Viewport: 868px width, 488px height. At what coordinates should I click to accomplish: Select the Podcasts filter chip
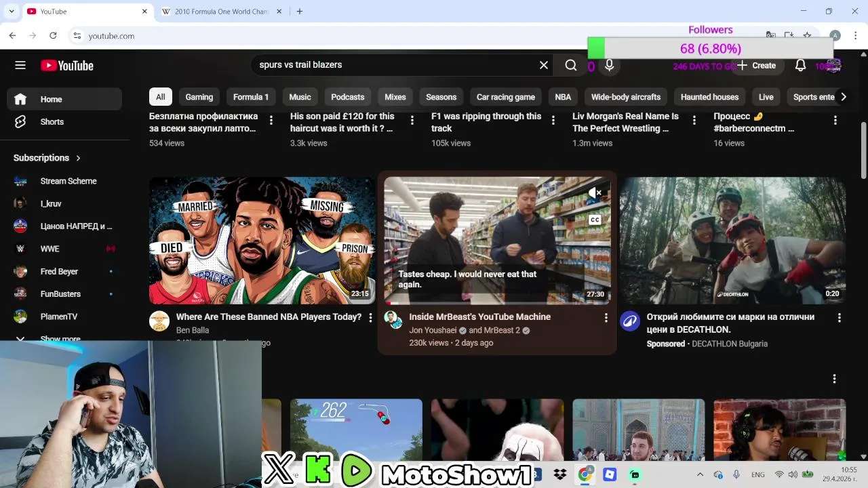348,97
